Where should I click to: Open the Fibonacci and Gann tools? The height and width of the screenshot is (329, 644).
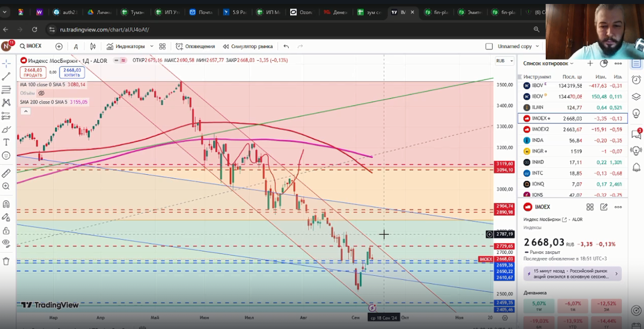coord(6,89)
